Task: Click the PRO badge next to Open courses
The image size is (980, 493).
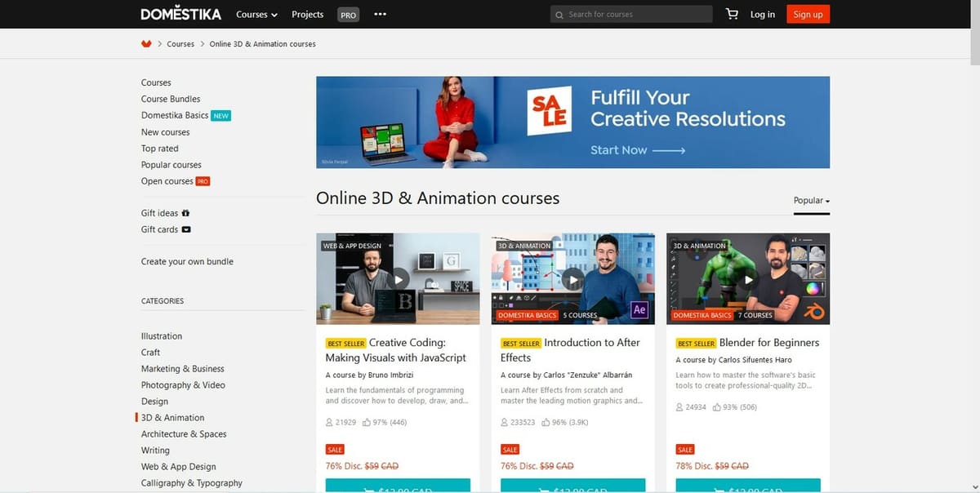Action: point(203,181)
